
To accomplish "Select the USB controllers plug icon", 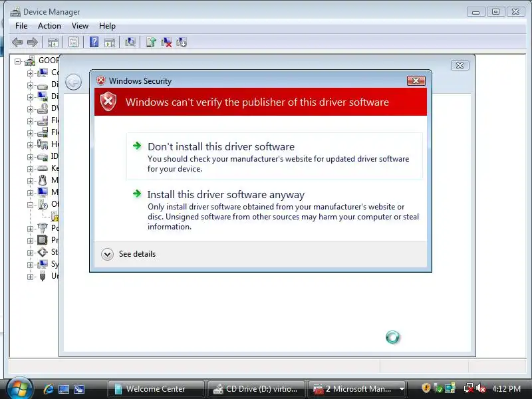I will pos(43,276).
